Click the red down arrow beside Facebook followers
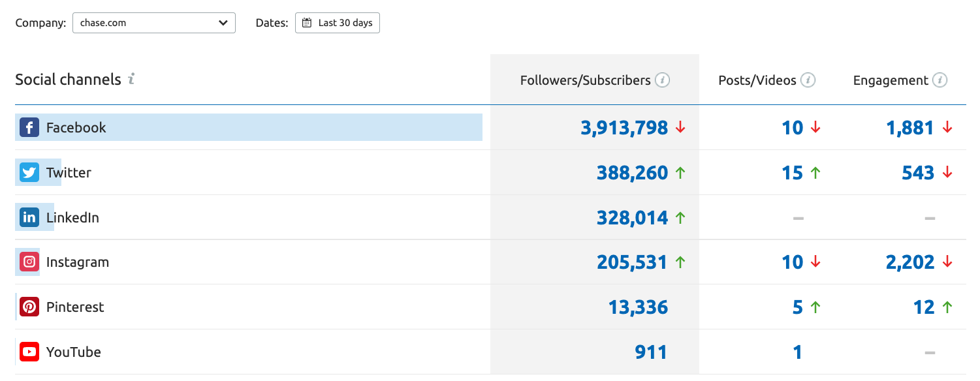This screenshot has height=381, width=980. coord(680,128)
